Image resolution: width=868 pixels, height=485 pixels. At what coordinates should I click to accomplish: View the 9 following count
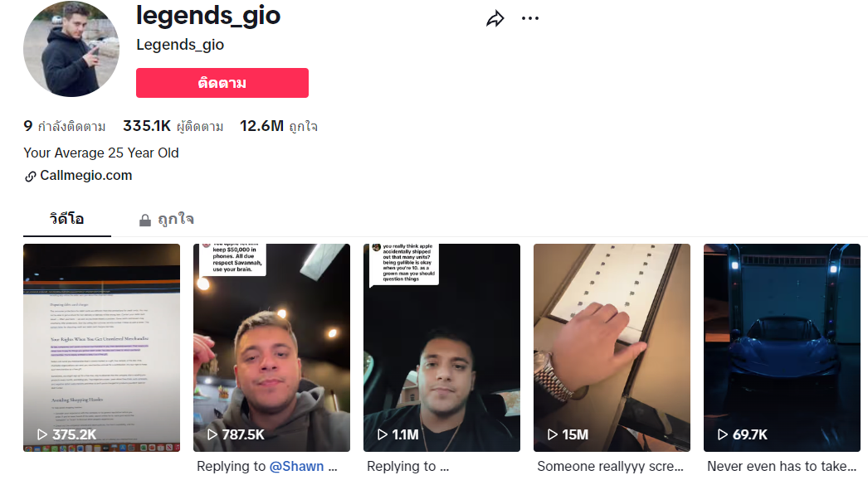point(64,126)
